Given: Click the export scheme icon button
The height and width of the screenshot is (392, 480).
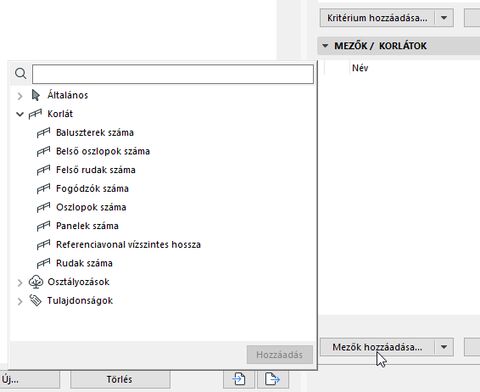Looking at the screenshot, I should (x=272, y=379).
